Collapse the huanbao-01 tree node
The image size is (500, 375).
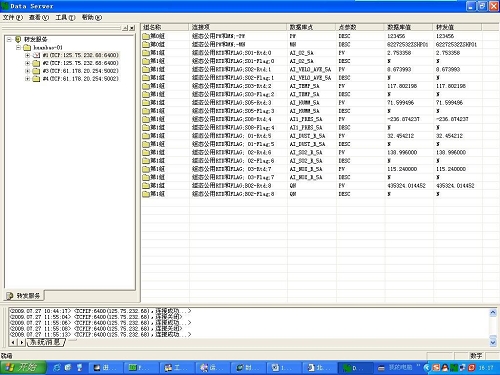coord(19,47)
